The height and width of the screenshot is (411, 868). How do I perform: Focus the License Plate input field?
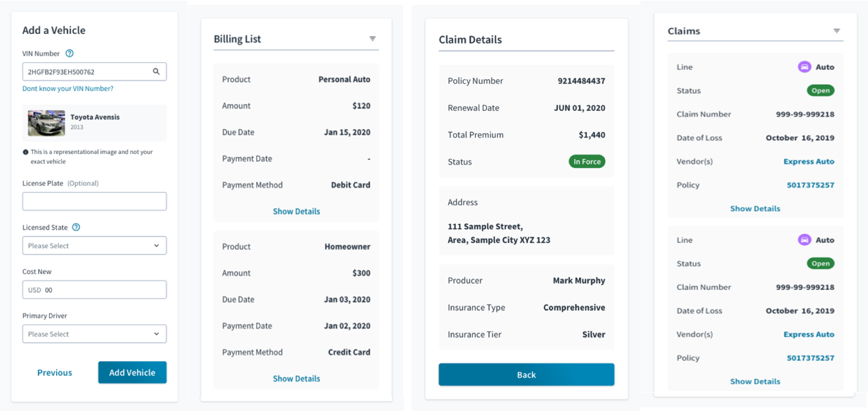click(x=94, y=201)
